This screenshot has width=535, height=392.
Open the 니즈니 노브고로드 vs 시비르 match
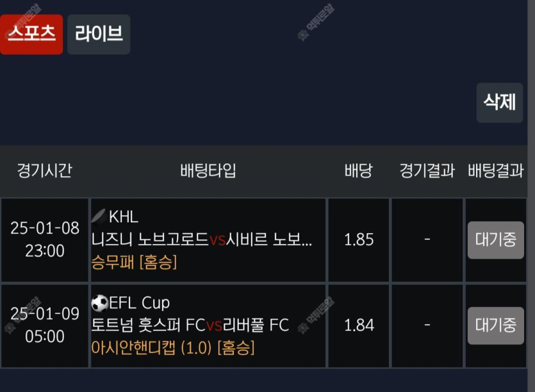click(202, 240)
